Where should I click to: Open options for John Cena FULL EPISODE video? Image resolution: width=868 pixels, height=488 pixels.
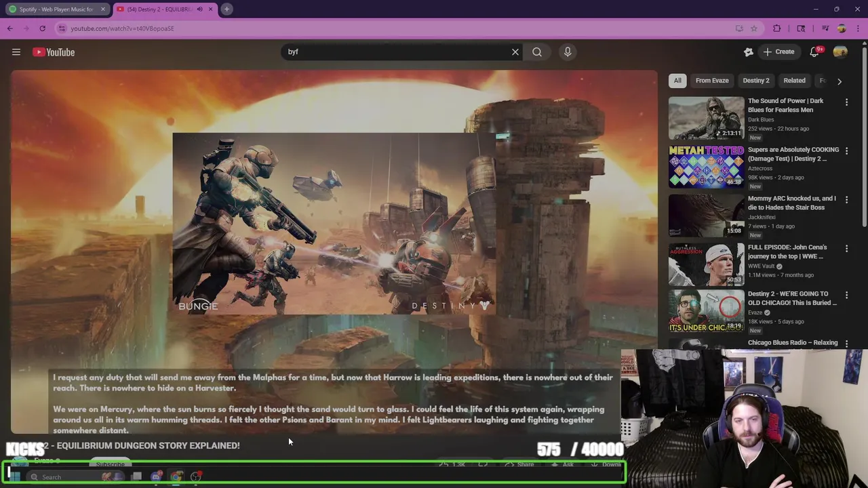pos(846,249)
